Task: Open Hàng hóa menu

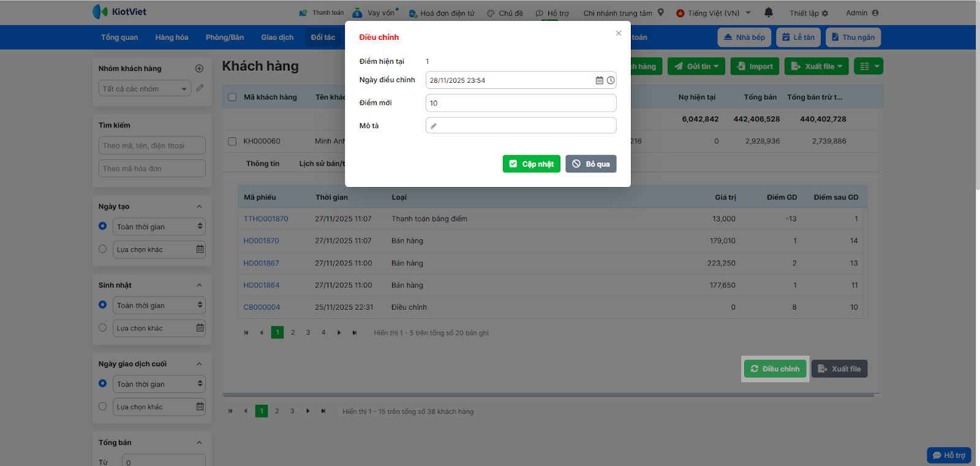Action: point(171,37)
